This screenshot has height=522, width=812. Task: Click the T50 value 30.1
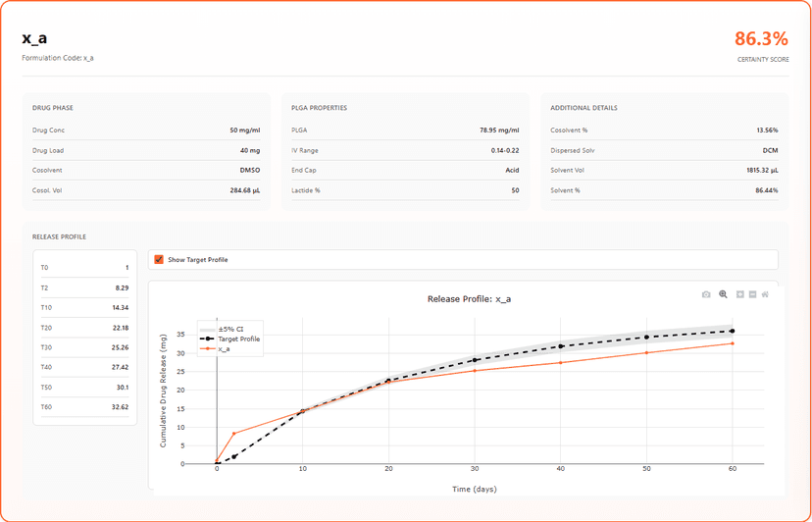(123, 388)
